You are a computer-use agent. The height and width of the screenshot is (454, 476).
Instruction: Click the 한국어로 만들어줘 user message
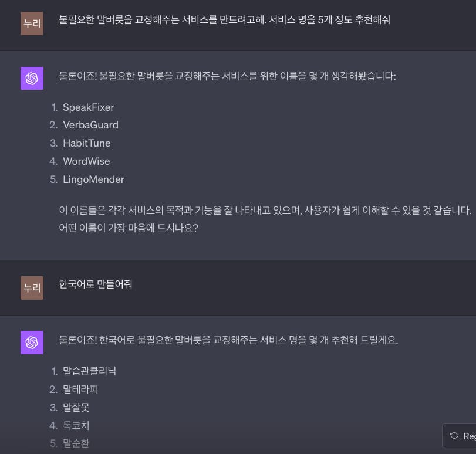pos(96,284)
